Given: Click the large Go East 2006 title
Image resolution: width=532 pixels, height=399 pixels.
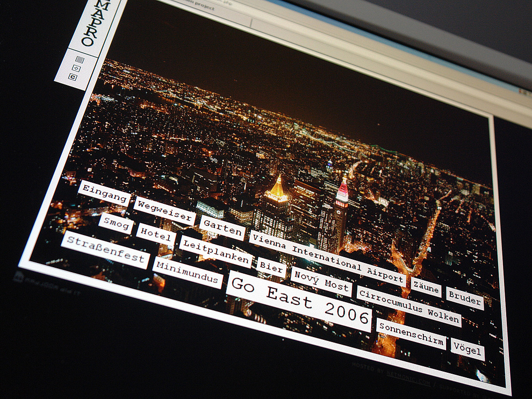Looking at the screenshot, I should click(299, 302).
